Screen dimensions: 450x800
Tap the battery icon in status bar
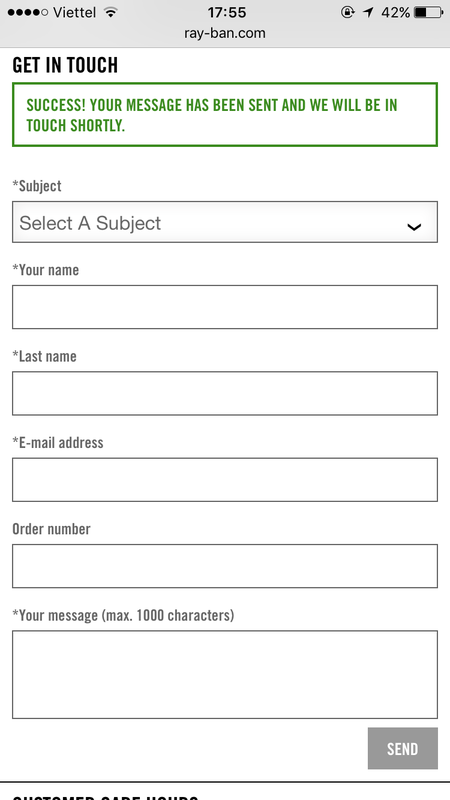429,12
